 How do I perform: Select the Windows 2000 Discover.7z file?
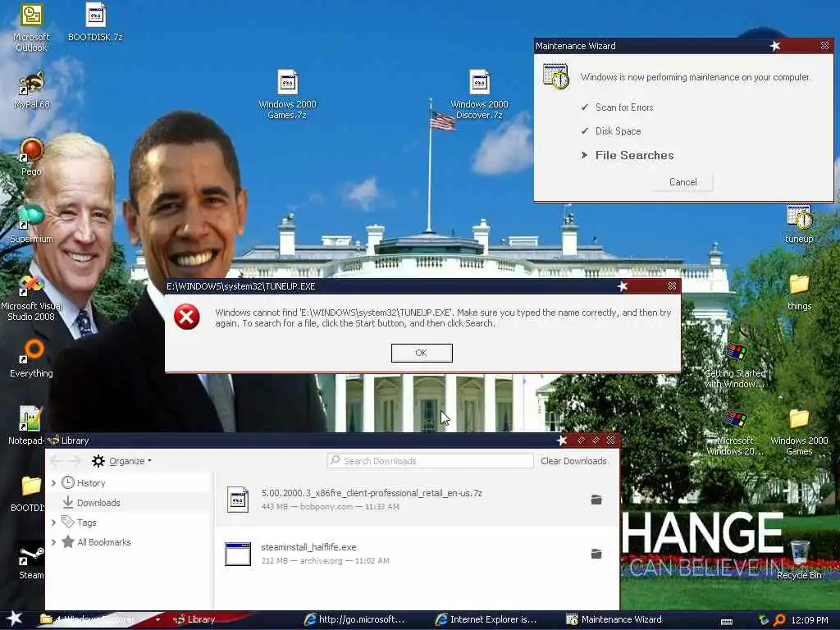[479, 94]
